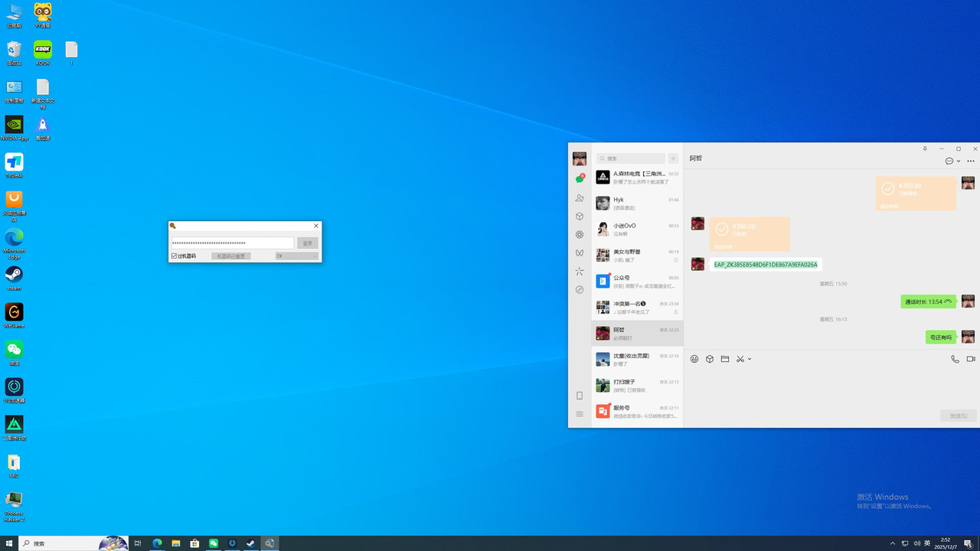This screenshot has height=551, width=980.
Task: Click the chat info three-dots icon
Action: [x=971, y=161]
